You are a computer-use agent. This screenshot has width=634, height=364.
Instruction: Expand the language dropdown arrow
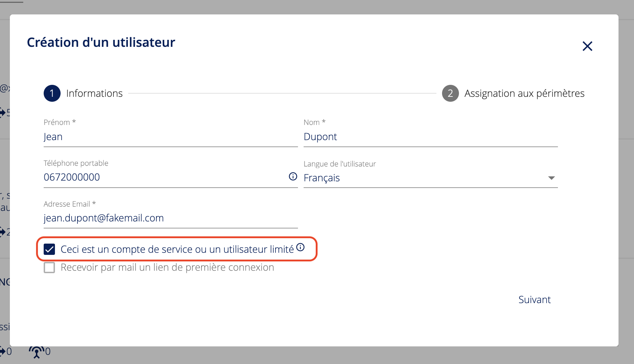click(551, 178)
